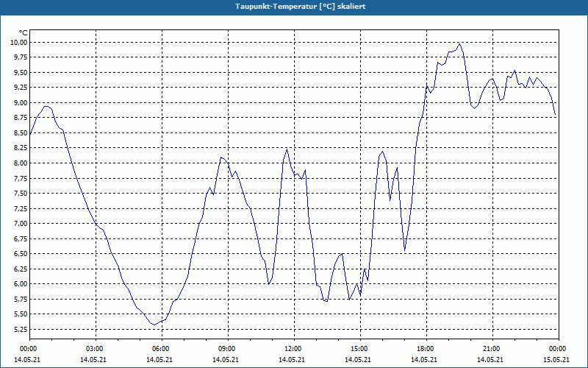Select the '5,75' y-axis tick label
The height and width of the screenshot is (368, 588).
tap(20, 300)
